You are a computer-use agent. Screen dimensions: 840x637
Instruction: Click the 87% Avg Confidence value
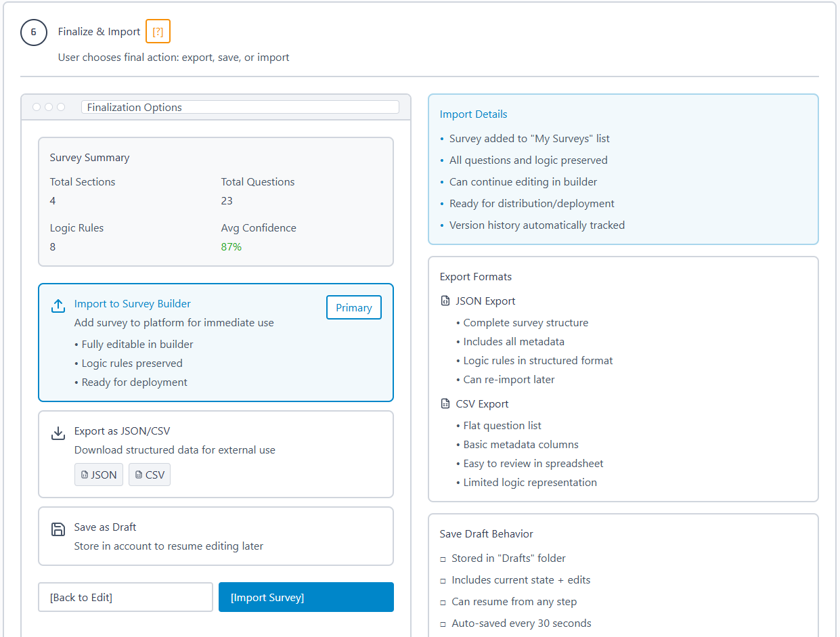click(x=231, y=246)
